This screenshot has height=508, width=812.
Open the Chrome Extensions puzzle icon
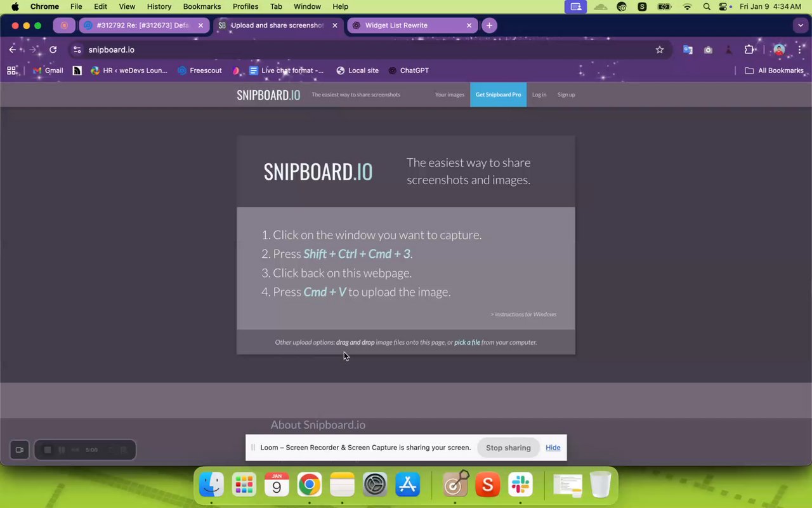pos(749,50)
